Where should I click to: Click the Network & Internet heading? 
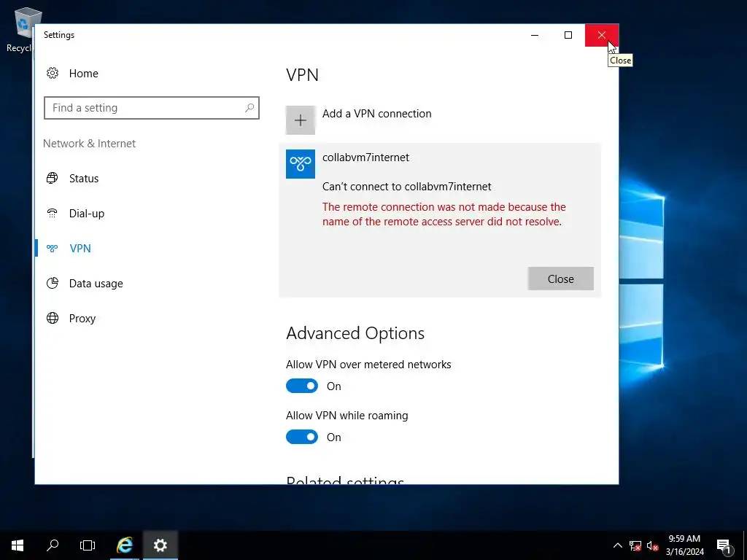pos(89,144)
